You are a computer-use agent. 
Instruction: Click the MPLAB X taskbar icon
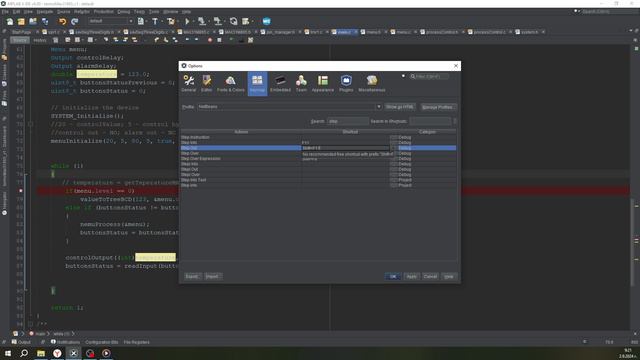coord(73,353)
